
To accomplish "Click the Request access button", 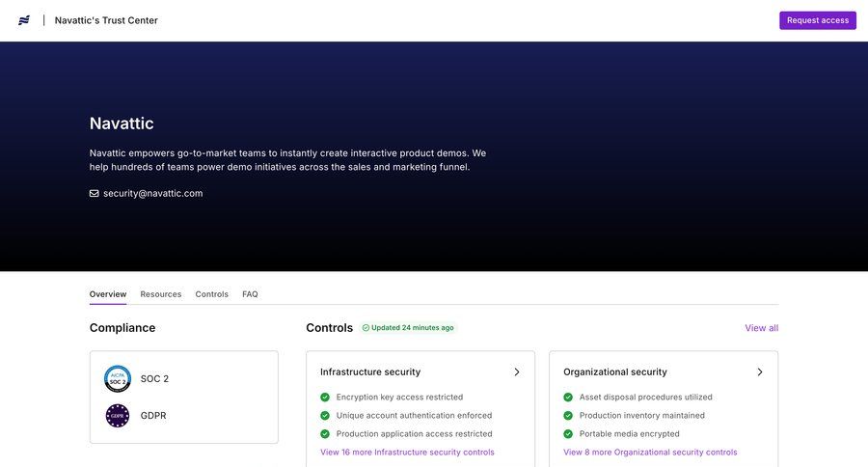I will (x=818, y=20).
